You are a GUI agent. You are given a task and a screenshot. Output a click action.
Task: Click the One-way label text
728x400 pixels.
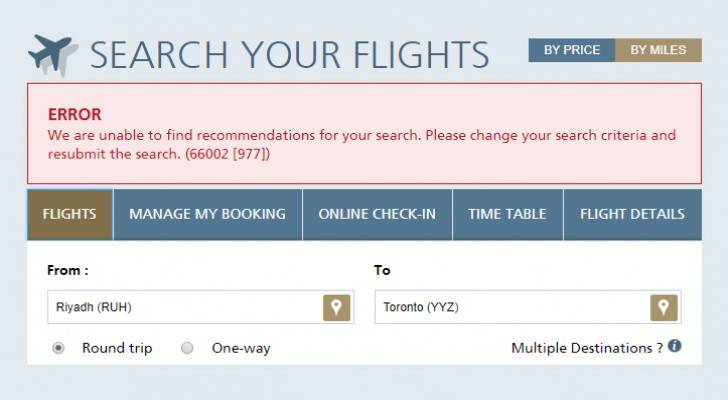241,348
